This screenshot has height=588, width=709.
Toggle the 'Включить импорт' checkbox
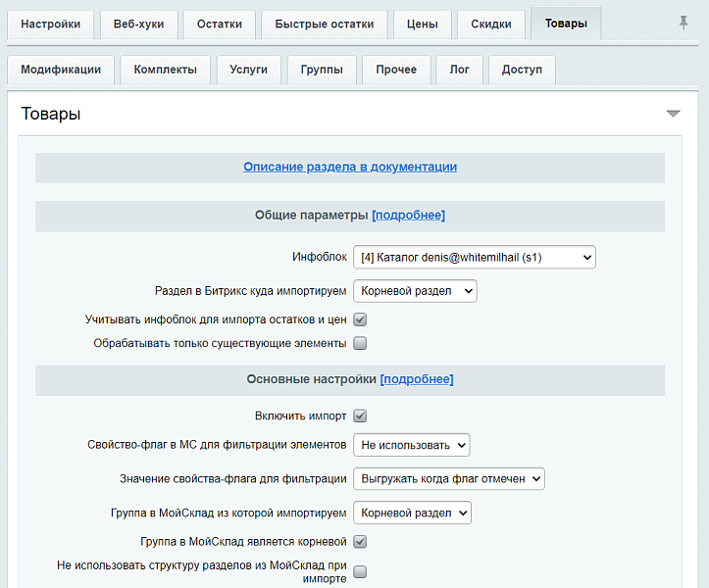coord(360,416)
